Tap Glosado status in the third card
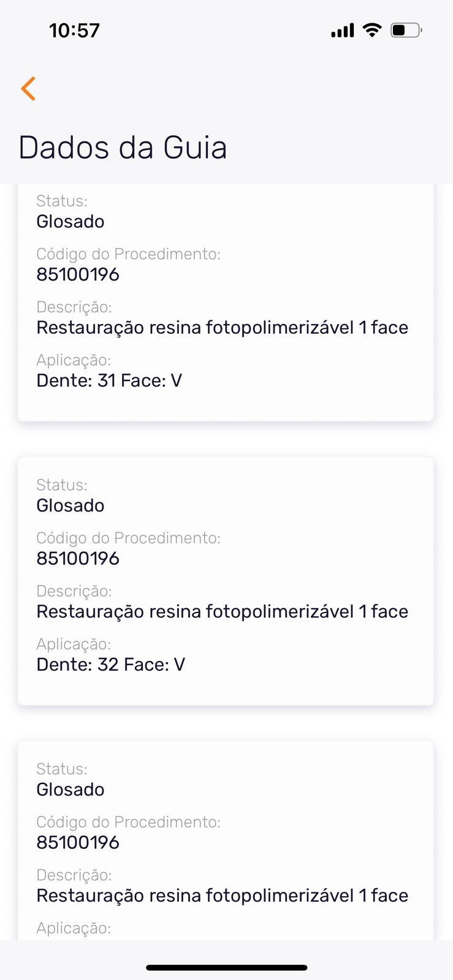This screenshot has height=980, width=453. pos(70,790)
